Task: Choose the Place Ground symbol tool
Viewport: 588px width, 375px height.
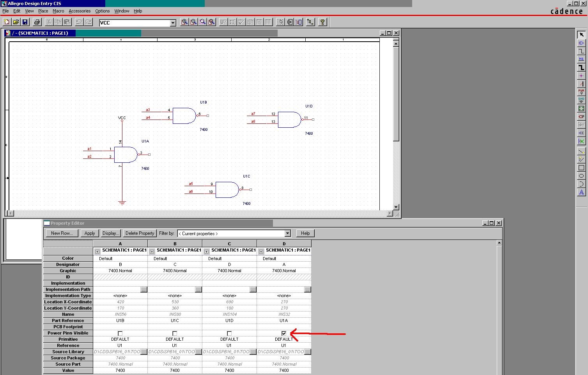Action: (581, 100)
